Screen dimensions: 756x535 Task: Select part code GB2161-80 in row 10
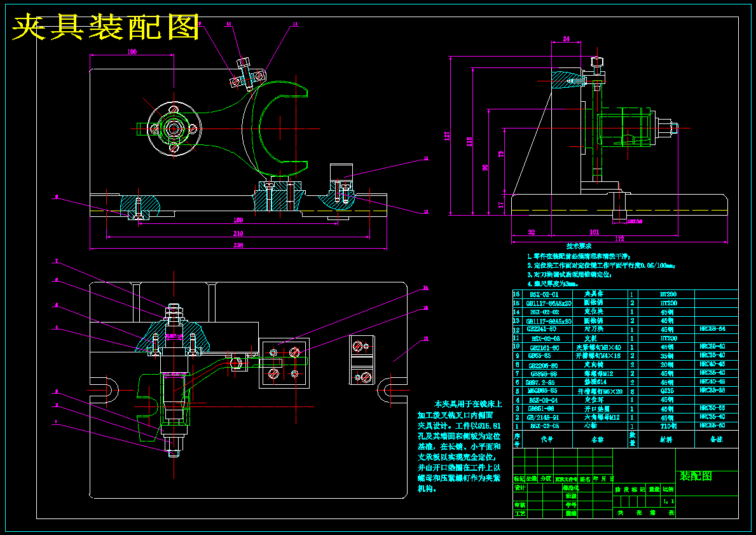(545, 347)
